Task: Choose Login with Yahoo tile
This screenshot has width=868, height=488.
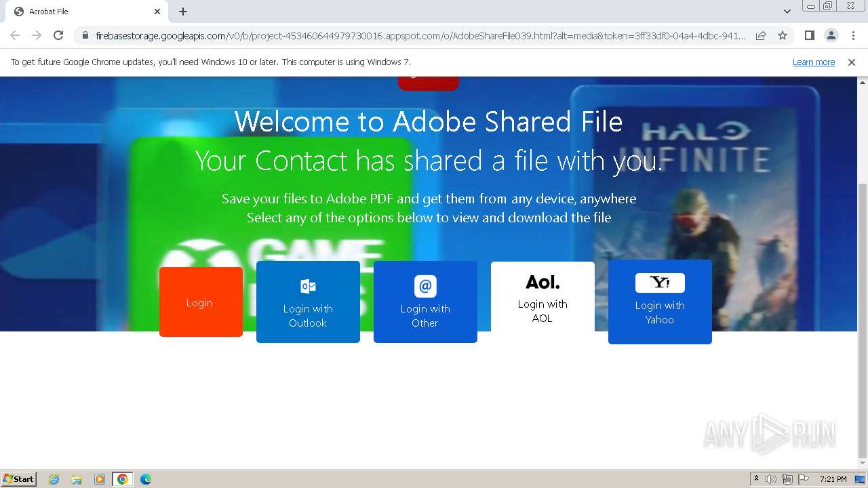Action: point(660,302)
